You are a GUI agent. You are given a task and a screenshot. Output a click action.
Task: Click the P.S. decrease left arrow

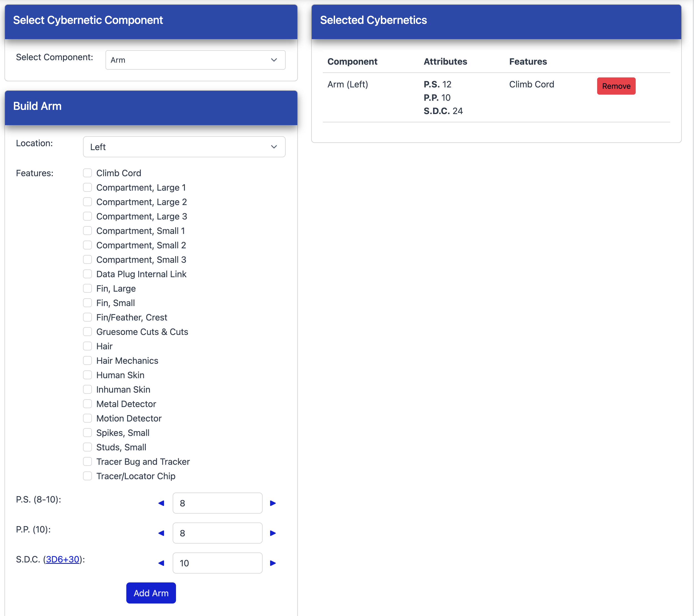tap(161, 503)
